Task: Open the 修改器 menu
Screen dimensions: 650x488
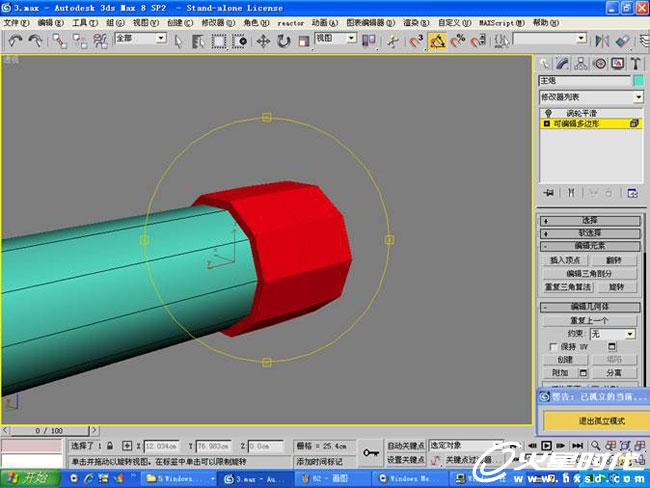Action: click(x=218, y=23)
